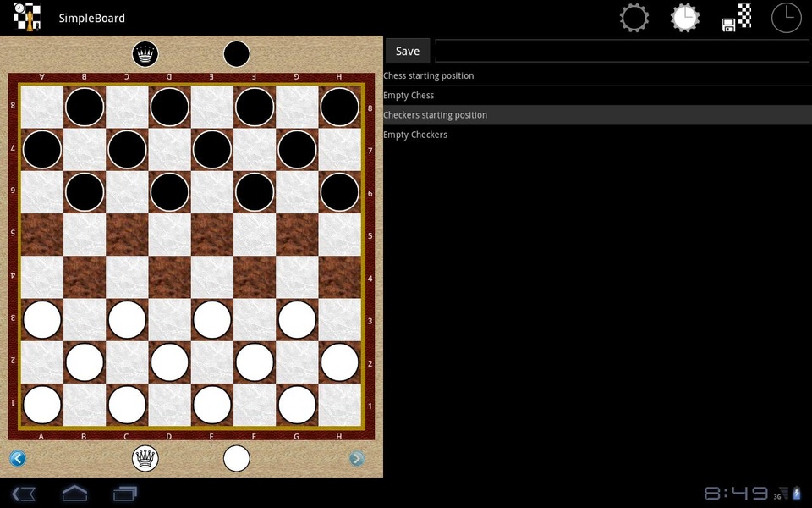Select white checker on square F2

click(x=255, y=362)
